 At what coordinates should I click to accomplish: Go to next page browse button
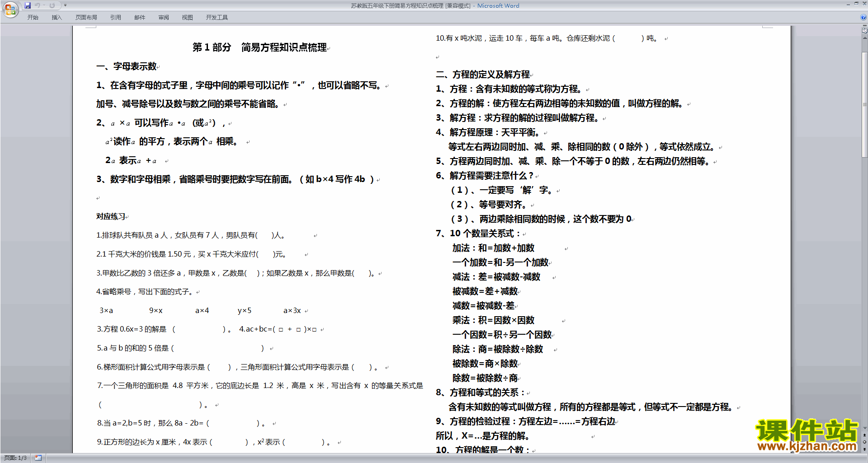point(865,449)
